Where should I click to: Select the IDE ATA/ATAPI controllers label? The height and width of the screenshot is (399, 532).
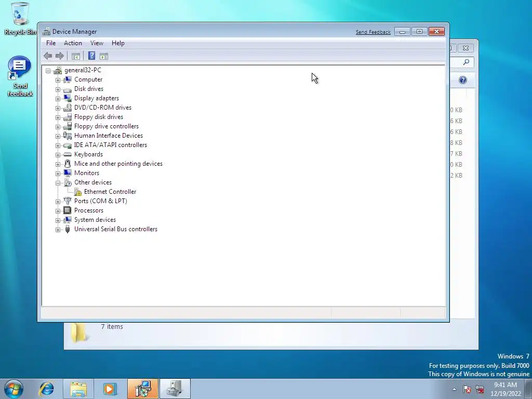[111, 145]
